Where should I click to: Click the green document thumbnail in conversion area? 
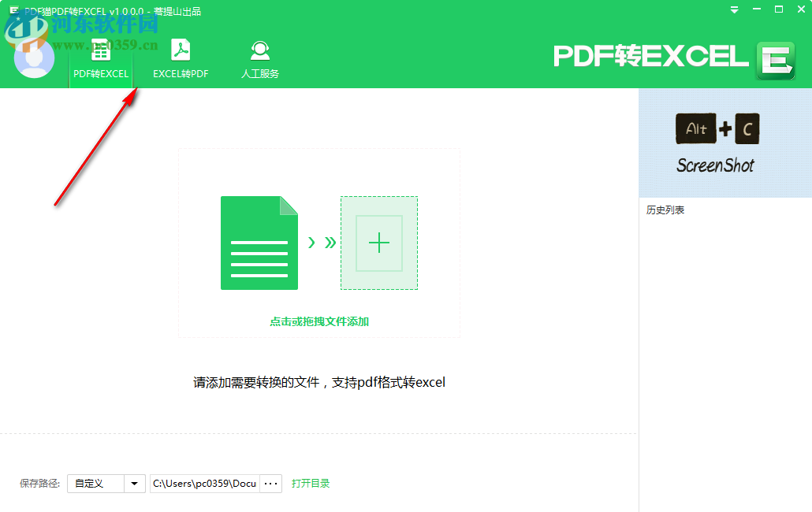point(259,243)
